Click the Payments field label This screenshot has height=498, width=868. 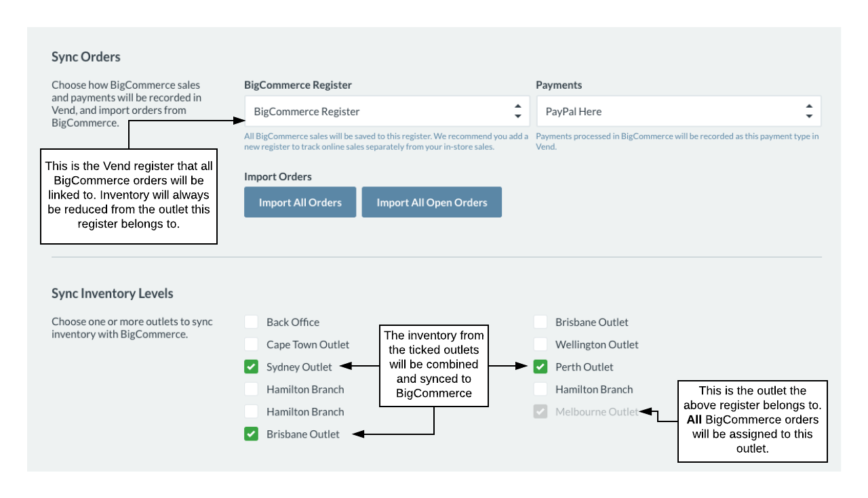click(x=559, y=85)
